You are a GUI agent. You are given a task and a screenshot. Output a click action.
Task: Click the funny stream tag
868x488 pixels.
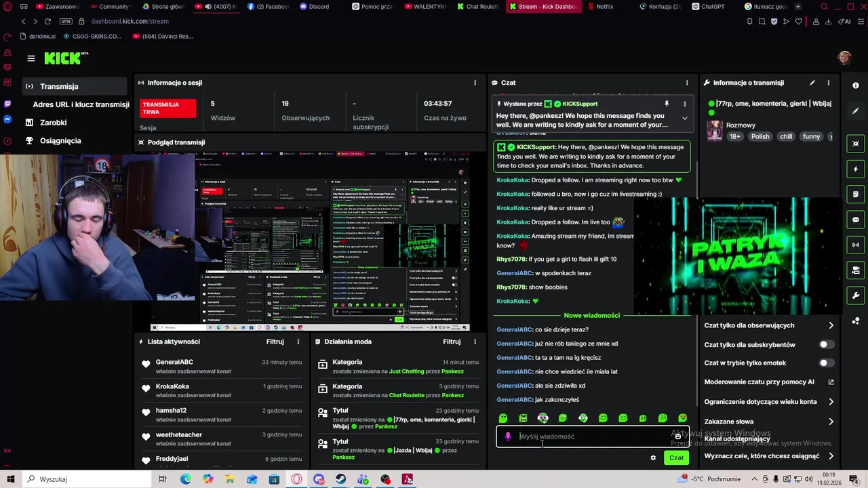point(811,136)
